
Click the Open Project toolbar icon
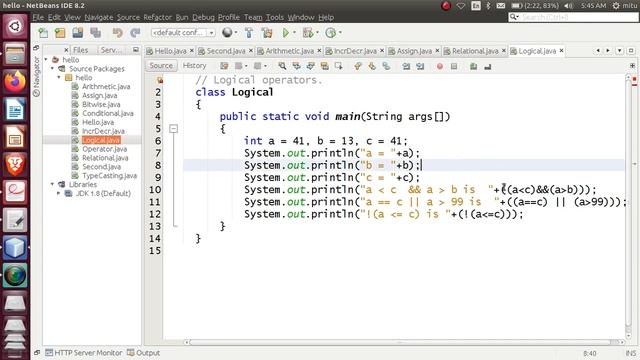78,33
